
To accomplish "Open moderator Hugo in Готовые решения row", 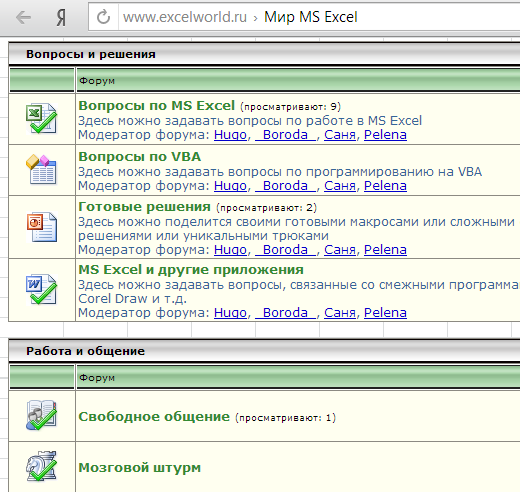I will tap(230, 250).
